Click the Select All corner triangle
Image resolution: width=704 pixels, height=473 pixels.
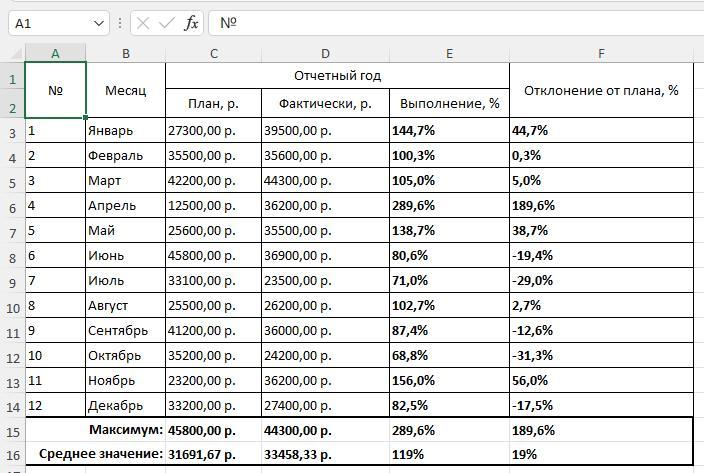(x=16, y=54)
